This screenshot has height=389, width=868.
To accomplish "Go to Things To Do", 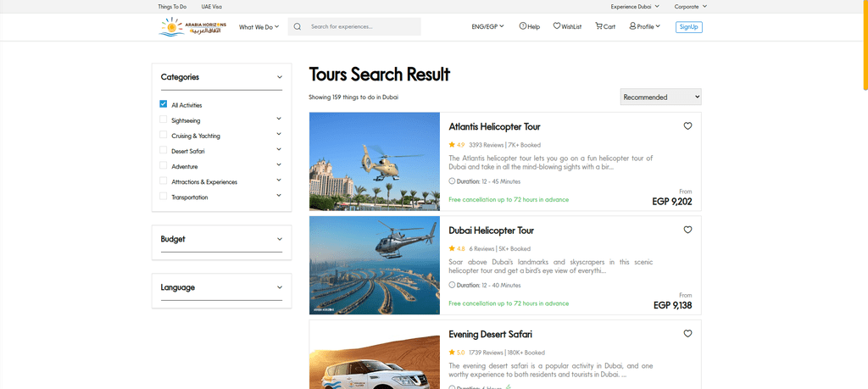I will click(172, 7).
